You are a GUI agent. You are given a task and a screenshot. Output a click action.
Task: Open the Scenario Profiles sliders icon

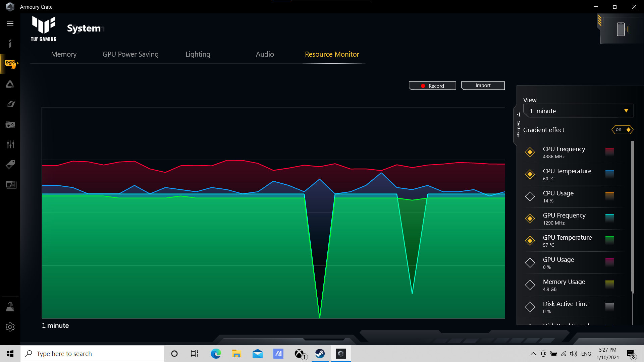tap(10, 144)
